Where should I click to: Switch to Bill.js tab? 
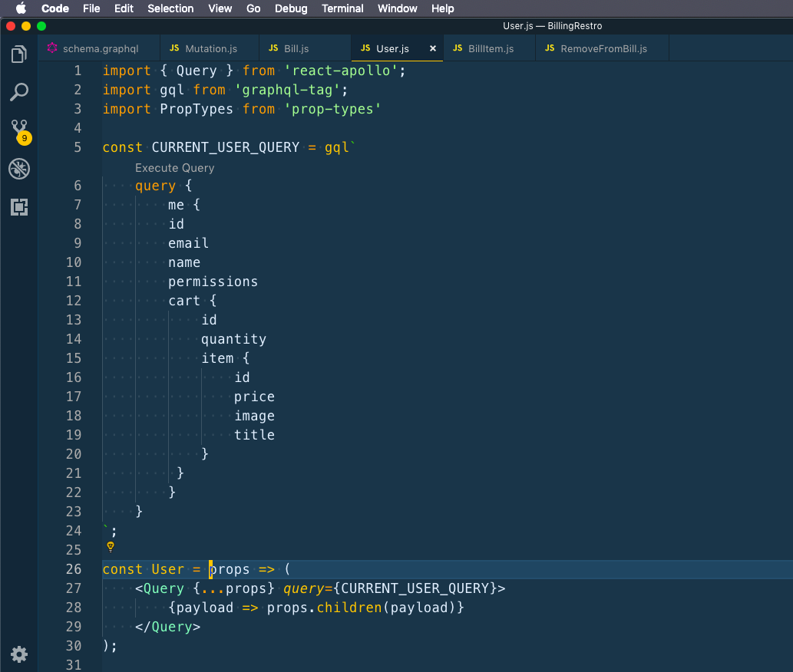tap(305, 48)
